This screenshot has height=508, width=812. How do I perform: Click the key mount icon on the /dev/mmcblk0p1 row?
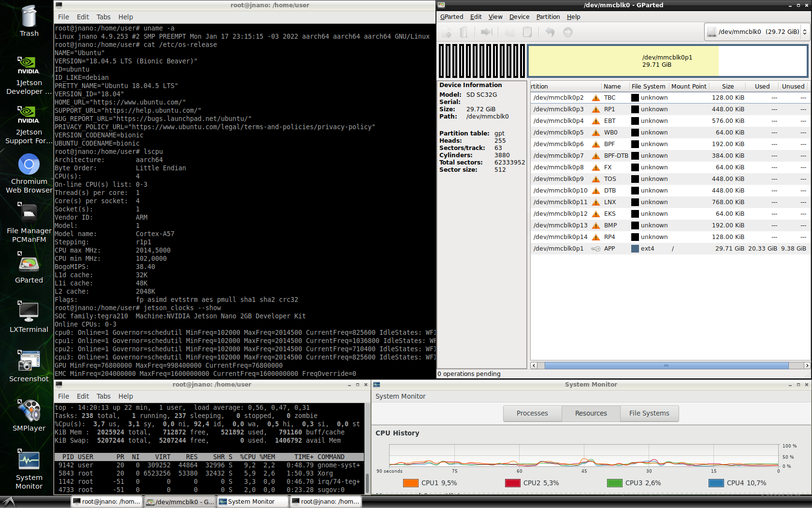click(596, 249)
